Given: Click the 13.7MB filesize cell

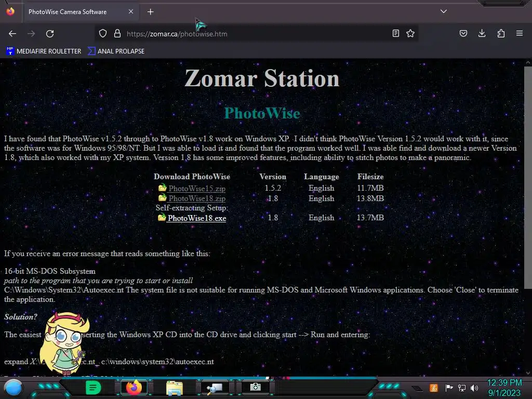Looking at the screenshot, I should point(370,218).
